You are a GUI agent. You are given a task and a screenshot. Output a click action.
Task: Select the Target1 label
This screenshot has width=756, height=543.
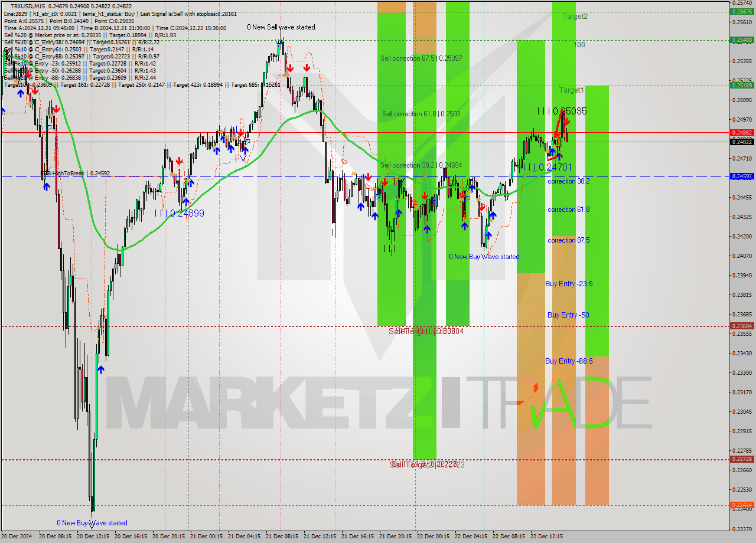(572, 90)
